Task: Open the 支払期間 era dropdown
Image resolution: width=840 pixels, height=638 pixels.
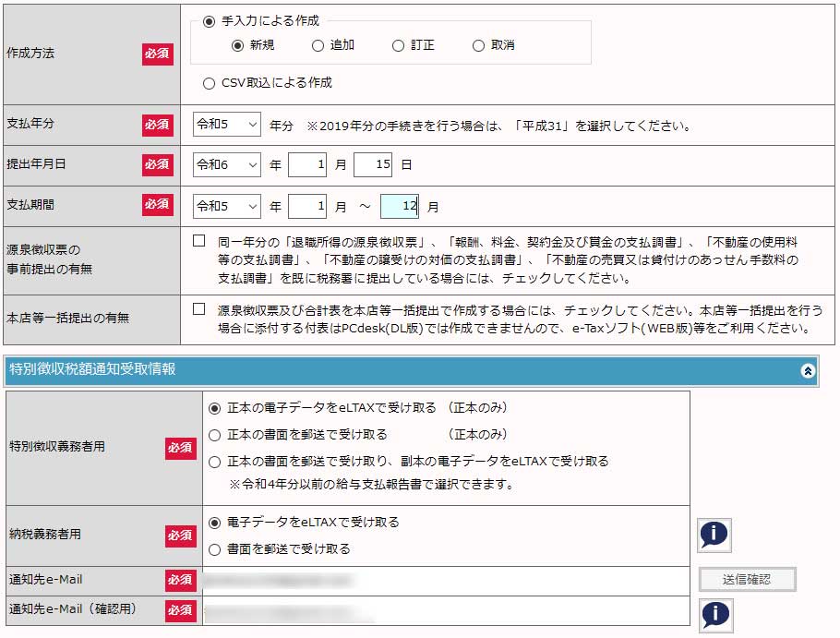Action: pos(227,204)
